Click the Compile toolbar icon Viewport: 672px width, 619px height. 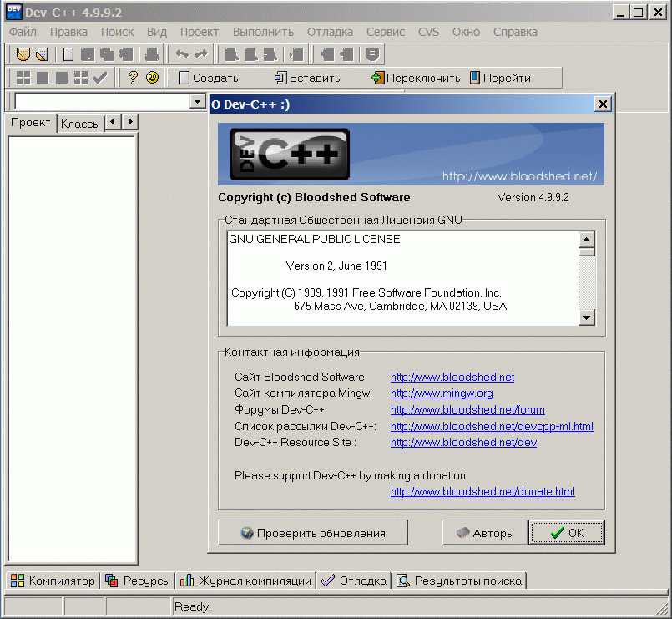click(x=23, y=78)
